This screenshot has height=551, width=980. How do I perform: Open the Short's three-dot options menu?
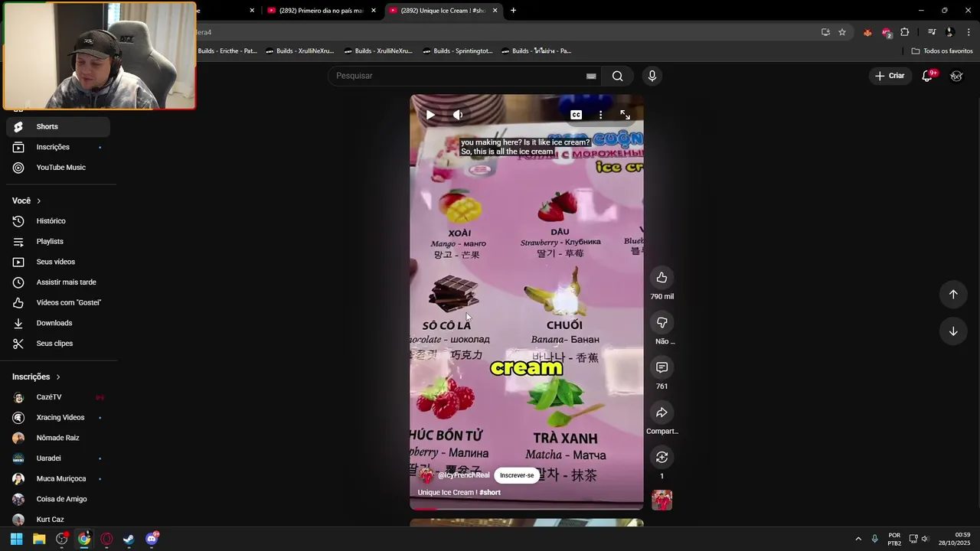tap(600, 115)
